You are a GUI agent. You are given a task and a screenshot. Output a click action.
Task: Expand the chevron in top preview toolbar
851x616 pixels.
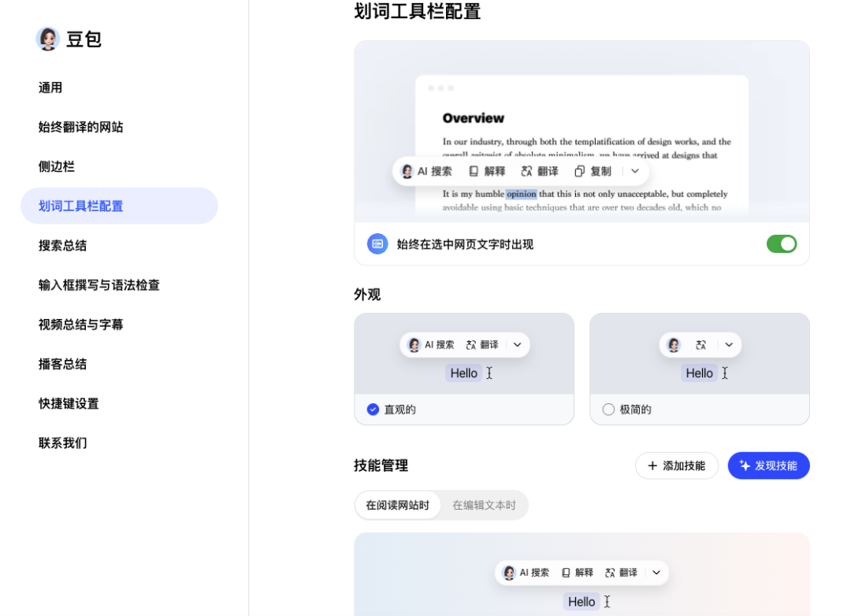(635, 171)
